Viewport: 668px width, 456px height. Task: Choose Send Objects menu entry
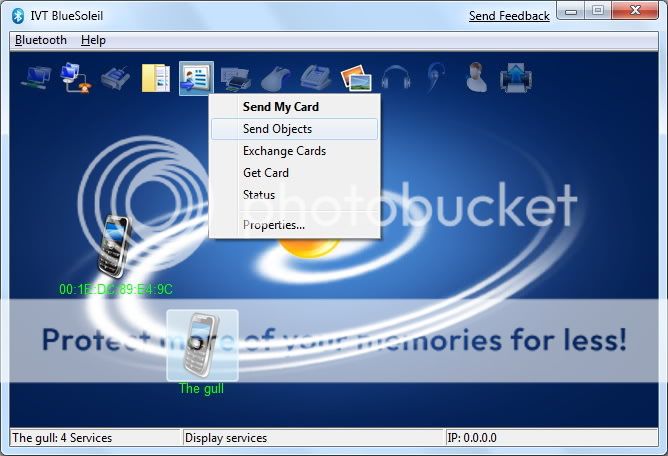coord(294,129)
